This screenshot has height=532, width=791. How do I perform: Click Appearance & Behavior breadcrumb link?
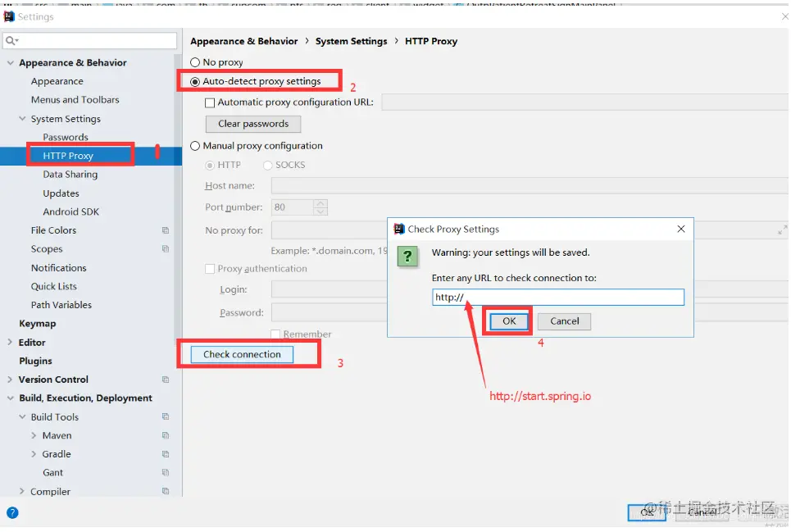[243, 41]
